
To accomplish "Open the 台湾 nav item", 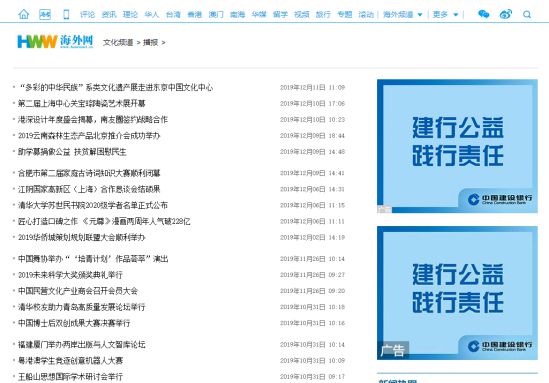I will [x=173, y=15].
